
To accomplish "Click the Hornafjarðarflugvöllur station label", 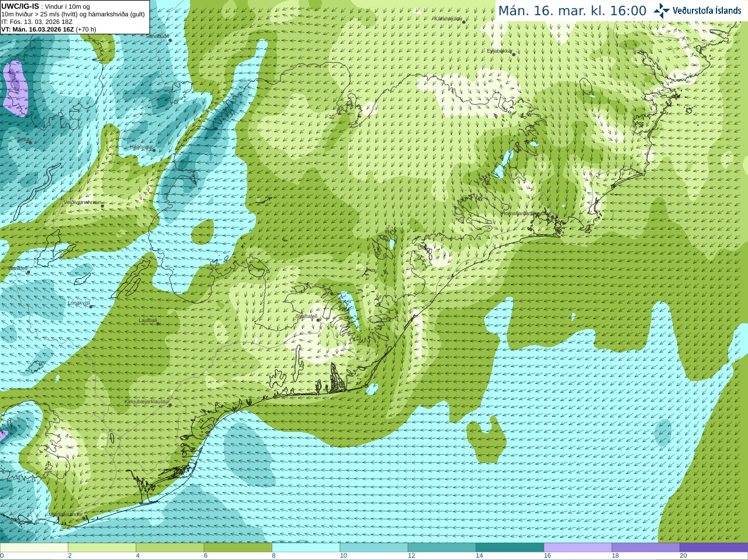I will point(525,213).
